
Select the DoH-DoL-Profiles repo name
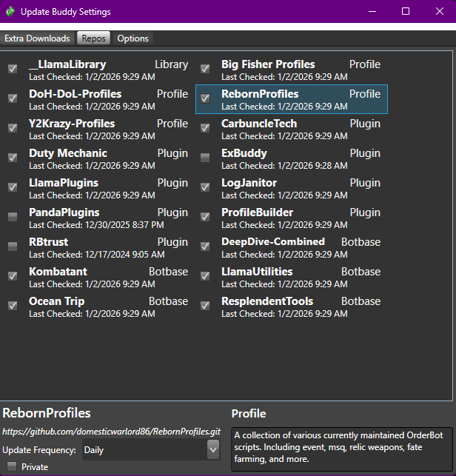pos(75,94)
